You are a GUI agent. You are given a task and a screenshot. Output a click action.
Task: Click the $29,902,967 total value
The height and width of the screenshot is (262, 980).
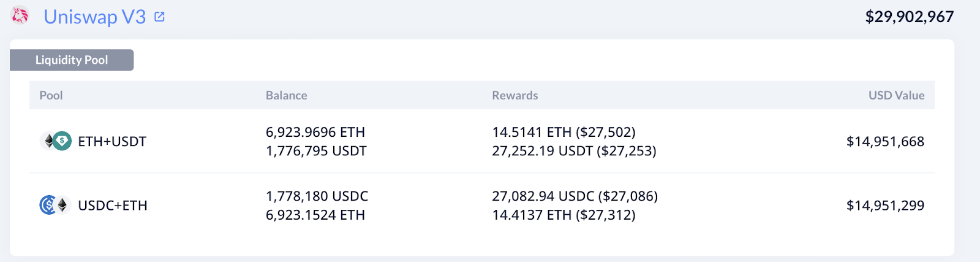[x=909, y=17]
